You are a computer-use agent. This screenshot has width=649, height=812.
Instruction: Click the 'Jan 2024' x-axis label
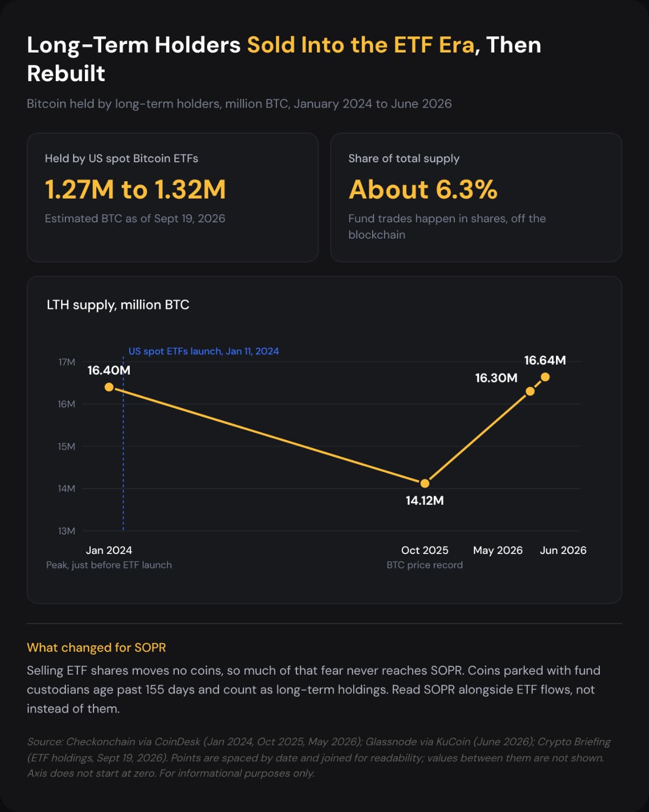click(109, 550)
